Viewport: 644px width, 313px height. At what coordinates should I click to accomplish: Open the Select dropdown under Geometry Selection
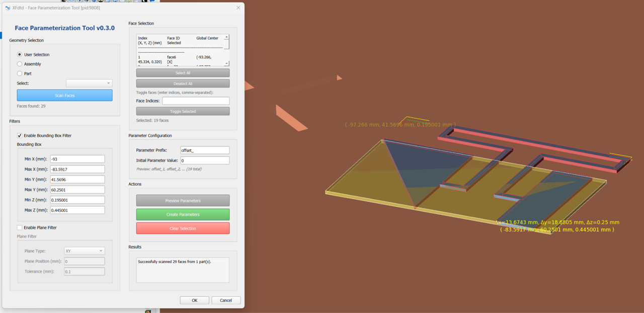89,83
